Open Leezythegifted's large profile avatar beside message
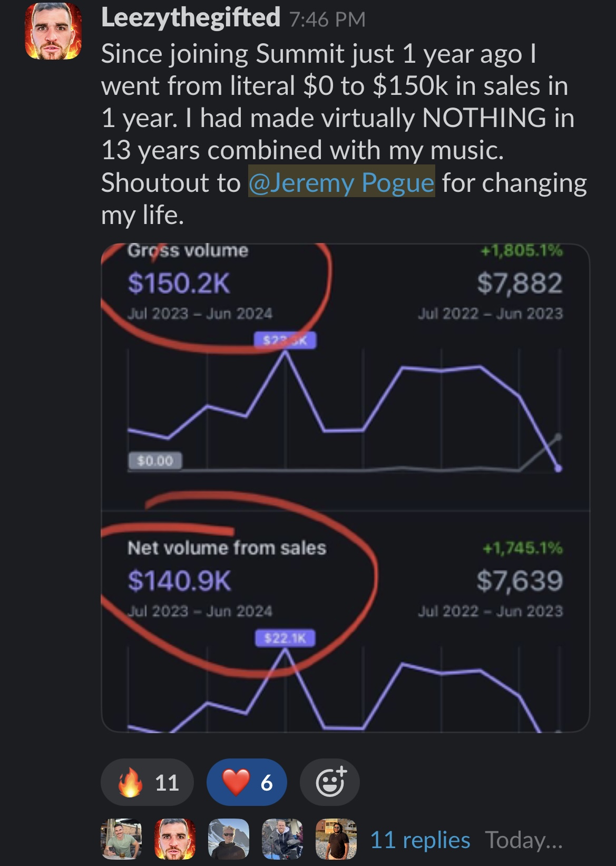This screenshot has height=866, width=616. click(x=53, y=31)
